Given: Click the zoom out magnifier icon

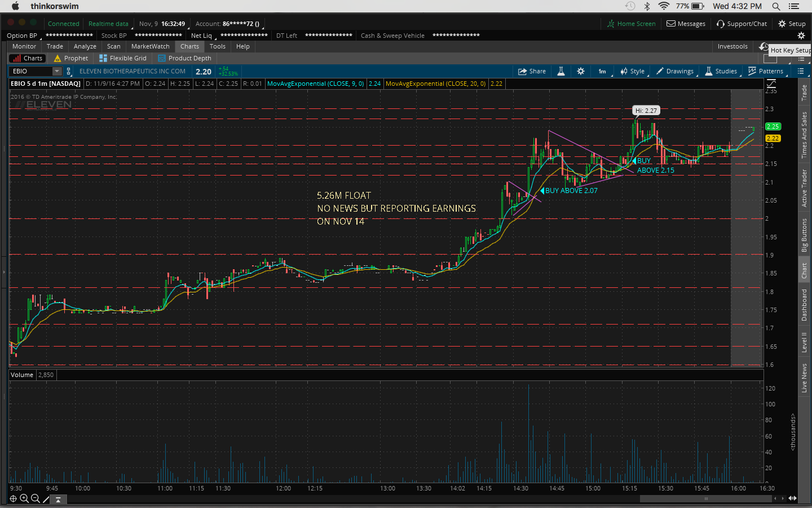Looking at the screenshot, I should point(35,498).
